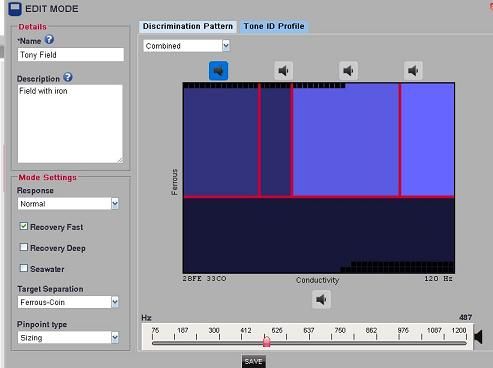Enable the Seawater checkbox
This screenshot has width=493, height=368.
[24, 268]
